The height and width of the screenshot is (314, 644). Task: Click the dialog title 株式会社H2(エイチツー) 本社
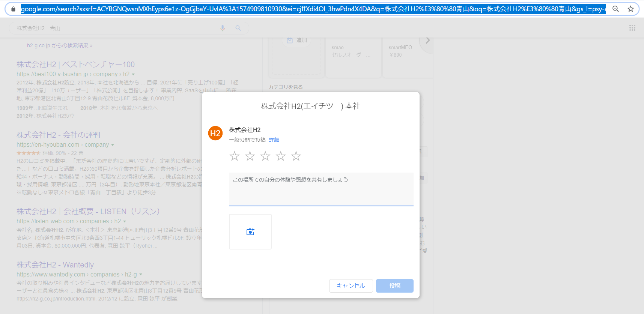pyautogui.click(x=311, y=106)
